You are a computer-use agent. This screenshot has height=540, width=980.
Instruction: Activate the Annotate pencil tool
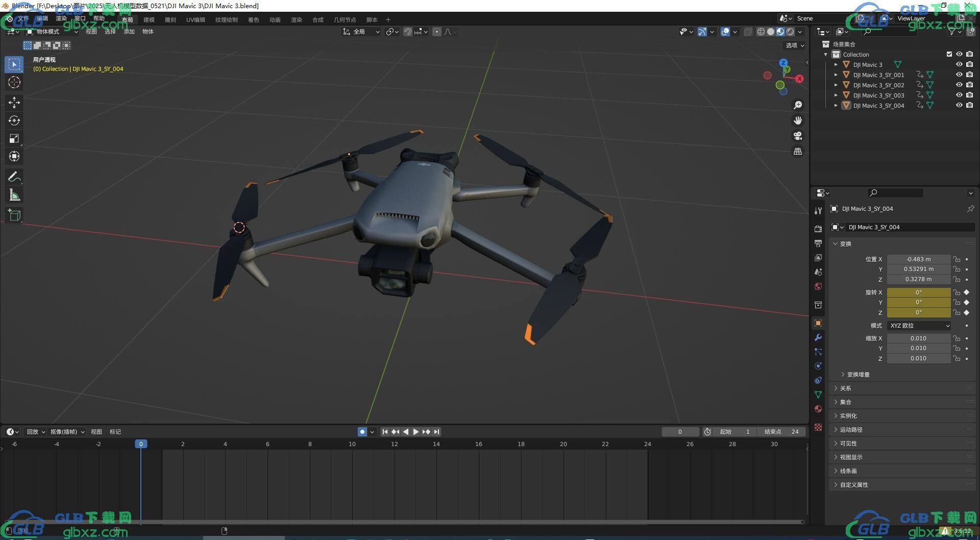pyautogui.click(x=14, y=177)
